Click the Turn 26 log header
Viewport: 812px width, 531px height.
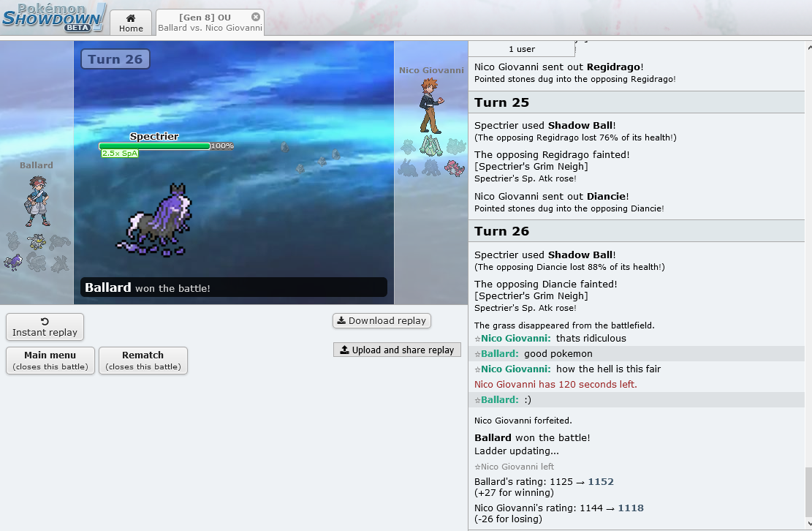pos(637,231)
